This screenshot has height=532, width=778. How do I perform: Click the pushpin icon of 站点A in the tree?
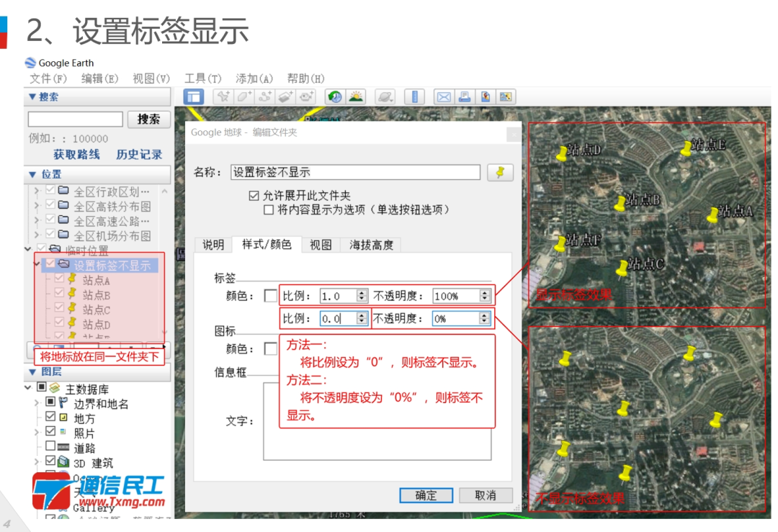[x=73, y=279]
